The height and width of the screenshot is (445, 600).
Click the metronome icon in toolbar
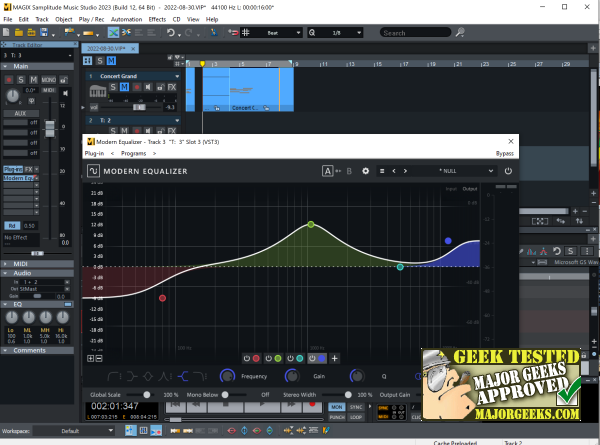point(214,33)
